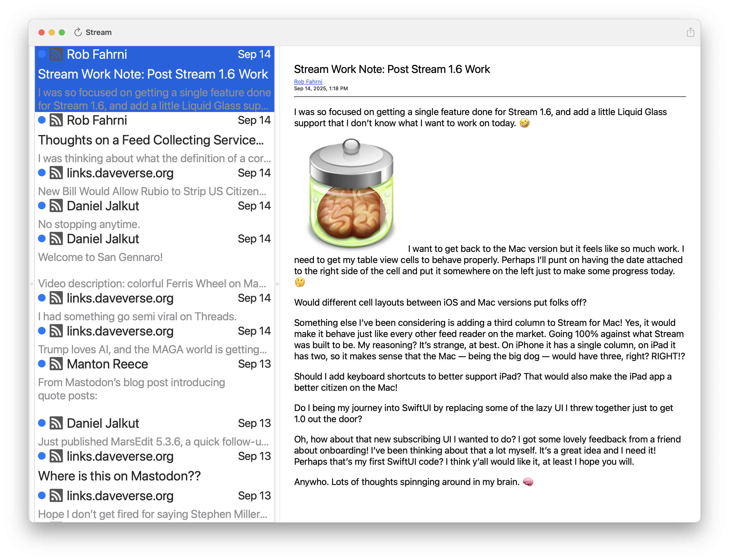
Task: Open Where is this on Mastodon?? post
Action: pos(155,468)
